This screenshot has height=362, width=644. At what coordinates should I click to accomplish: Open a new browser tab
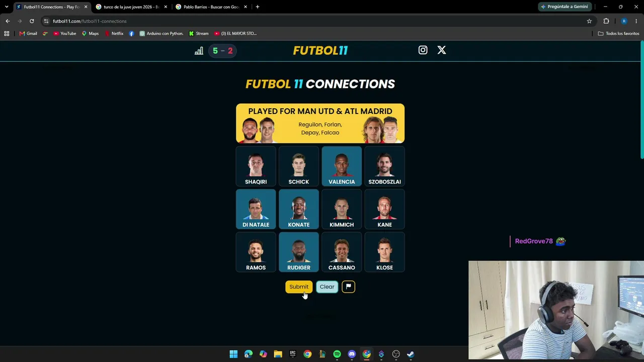[x=258, y=7]
